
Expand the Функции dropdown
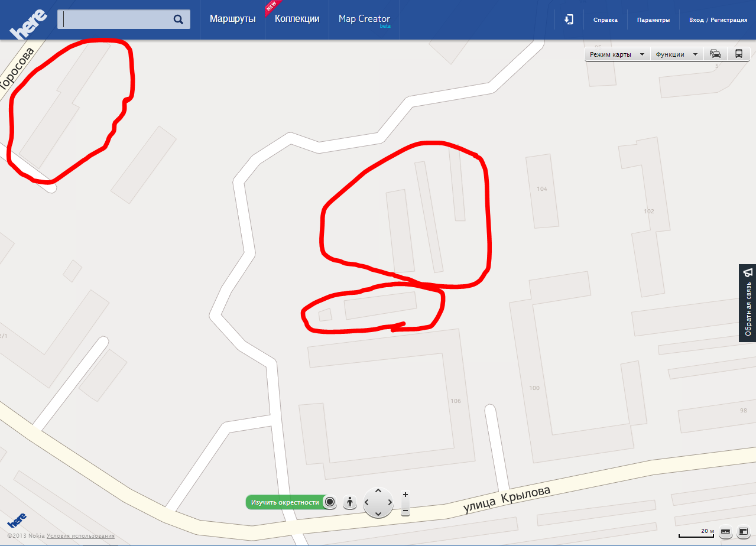coord(677,54)
